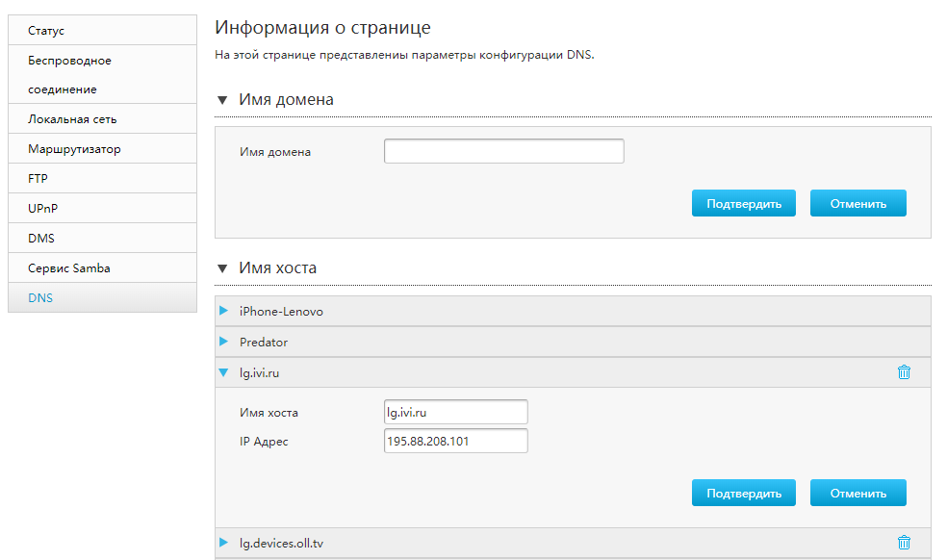This screenshot has width=947, height=560.
Task: Focus the Имя домена input field
Action: pos(503,152)
